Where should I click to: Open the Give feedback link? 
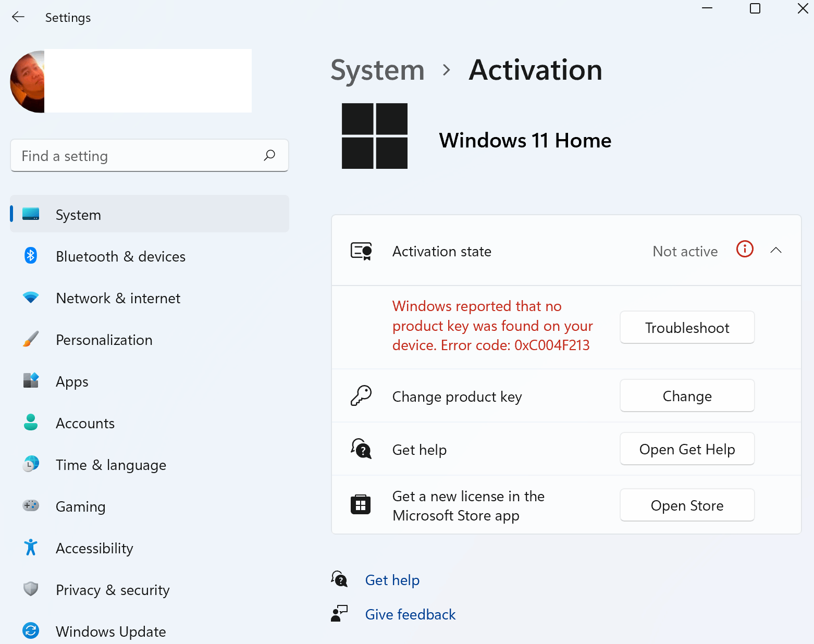411,614
